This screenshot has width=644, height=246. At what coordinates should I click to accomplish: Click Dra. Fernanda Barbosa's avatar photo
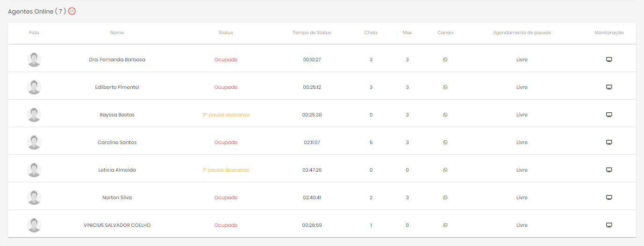coord(34,59)
